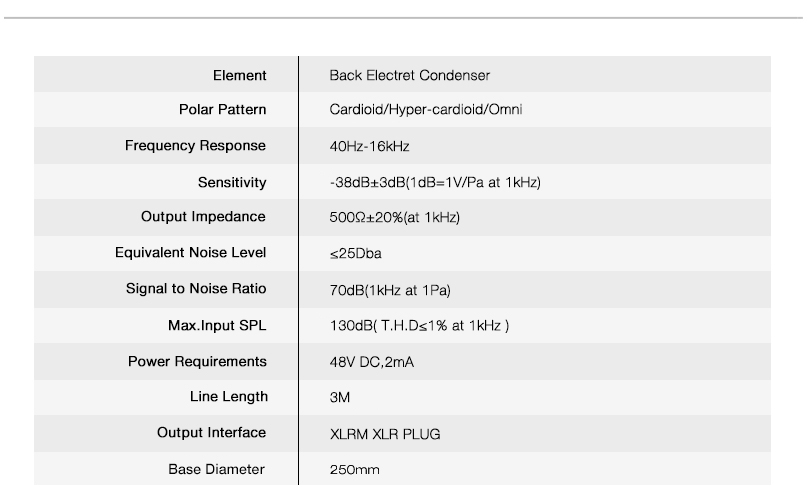Click the "Max.Input SPL" label
The height and width of the screenshot is (487, 811).
pyautogui.click(x=217, y=325)
